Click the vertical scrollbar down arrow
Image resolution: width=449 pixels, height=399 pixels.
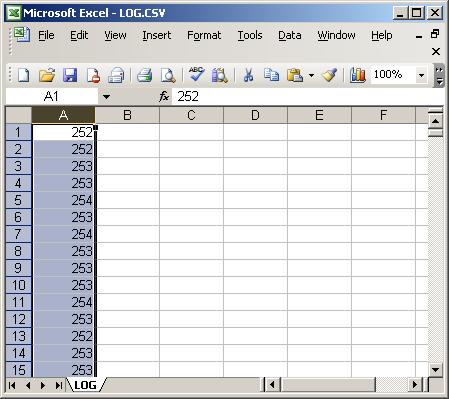[x=435, y=370]
